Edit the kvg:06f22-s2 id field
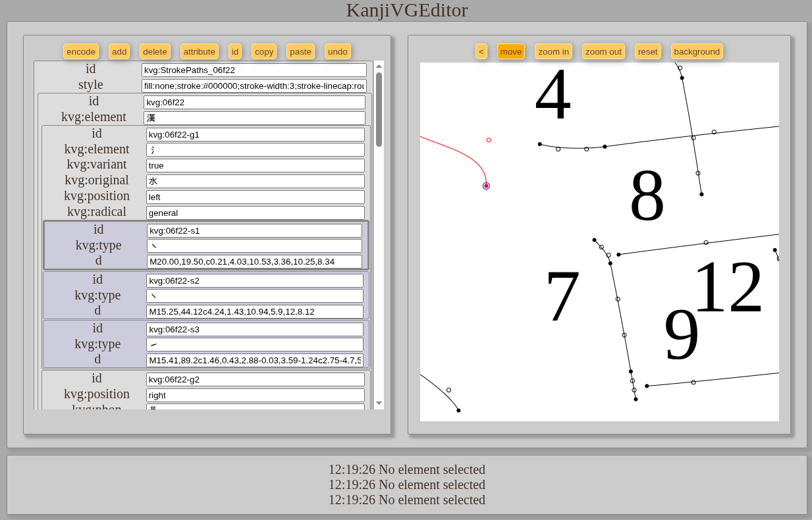812x520 pixels. [255, 280]
